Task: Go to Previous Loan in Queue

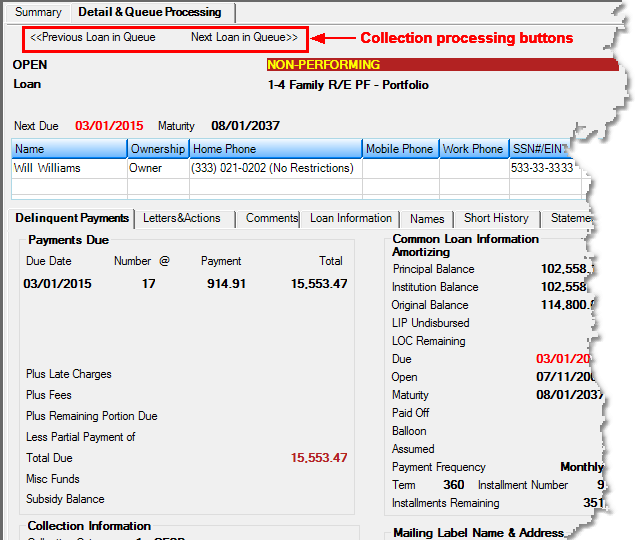Action: pos(93,37)
